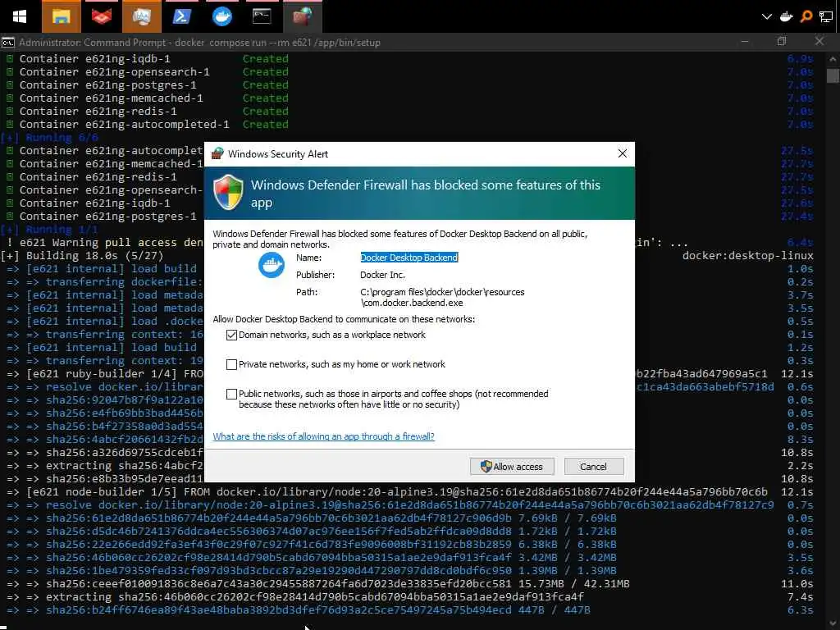Click the 'Building 18.0s (5/27)' line

[x=82, y=256]
